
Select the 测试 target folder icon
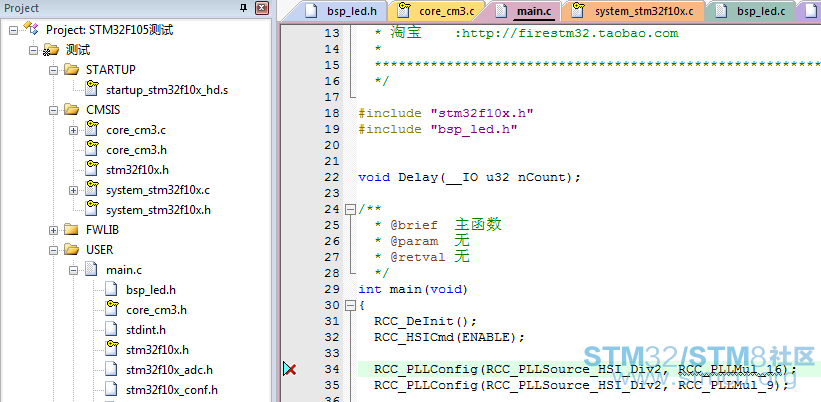tap(51, 50)
